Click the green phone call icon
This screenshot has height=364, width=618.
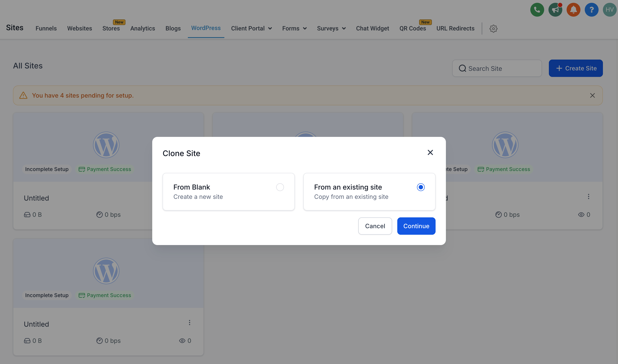click(537, 10)
